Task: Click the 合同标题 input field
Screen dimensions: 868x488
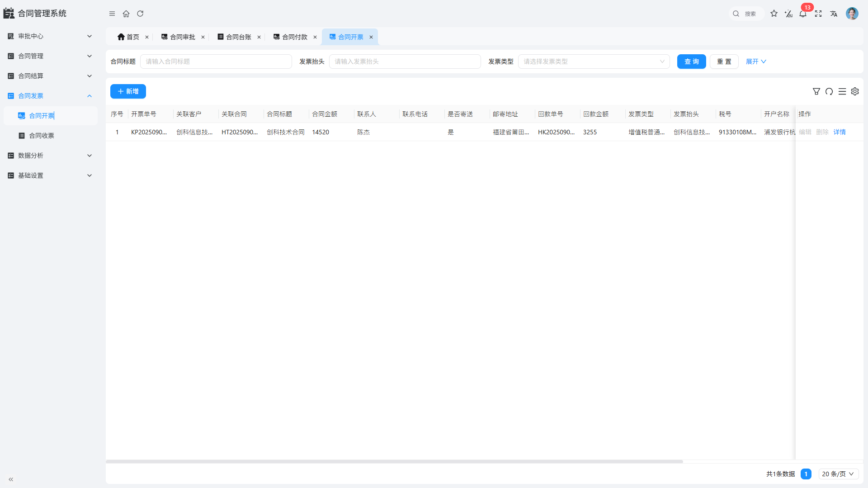Action: pyautogui.click(x=216, y=62)
